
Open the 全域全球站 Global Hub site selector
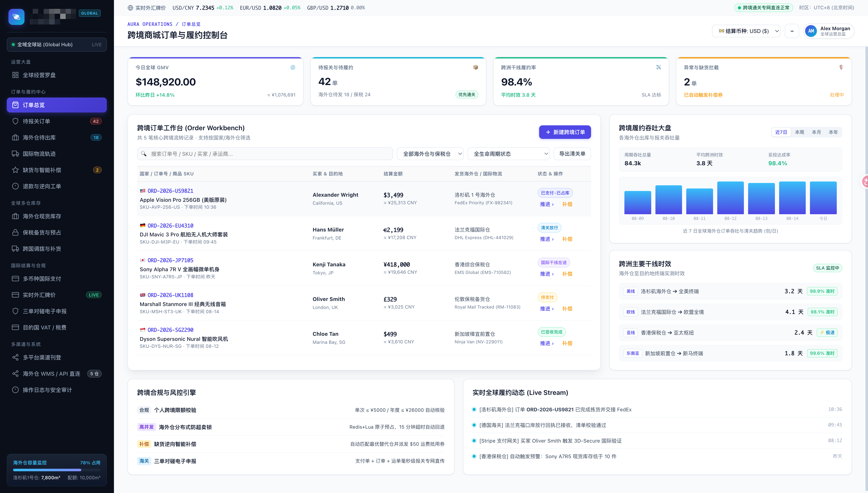point(57,44)
